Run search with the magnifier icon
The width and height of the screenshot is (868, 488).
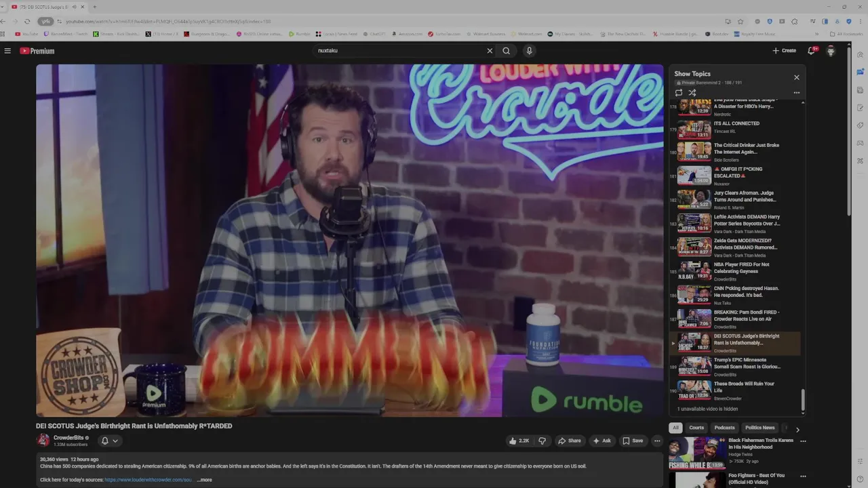(506, 51)
